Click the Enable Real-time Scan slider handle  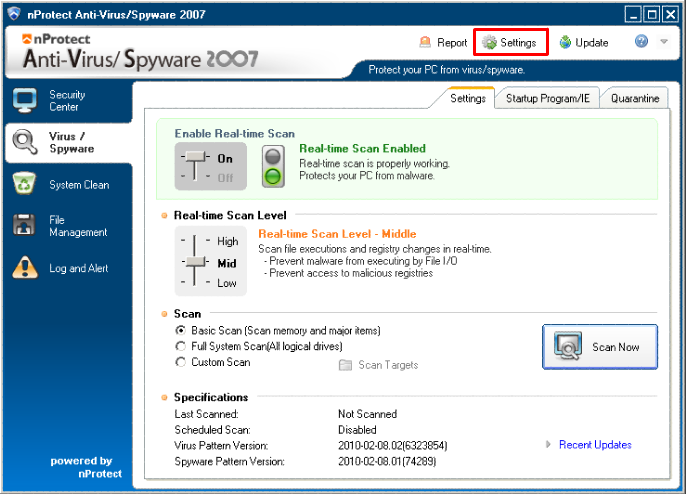(x=195, y=157)
